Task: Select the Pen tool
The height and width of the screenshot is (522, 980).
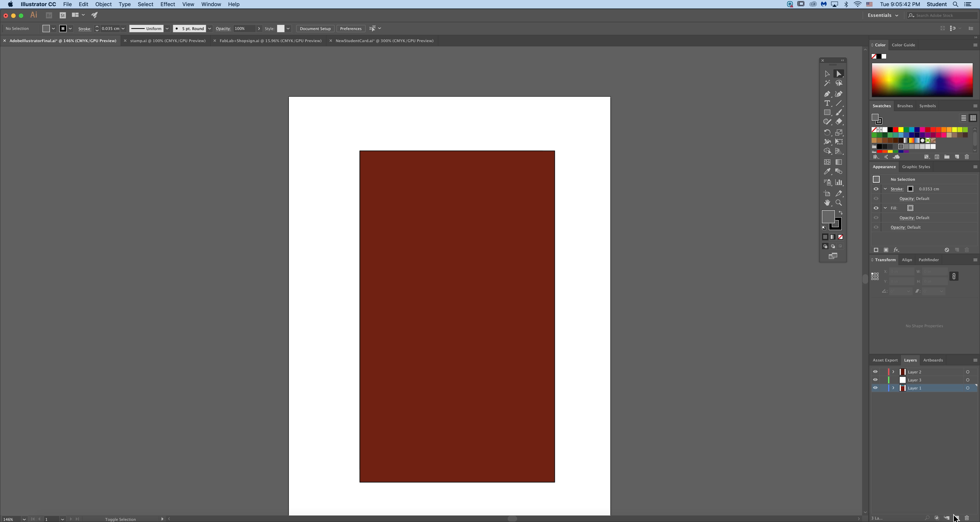Action: coord(827,94)
